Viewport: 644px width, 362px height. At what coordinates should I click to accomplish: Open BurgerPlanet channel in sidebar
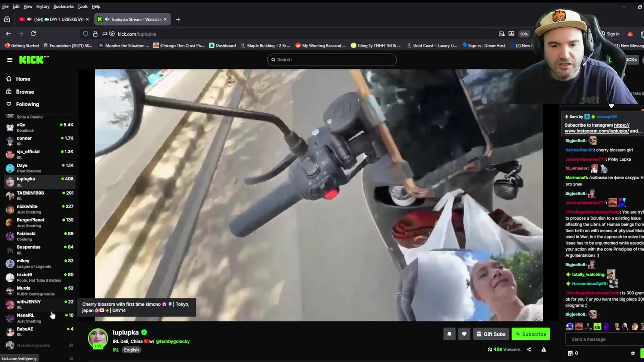(40, 222)
